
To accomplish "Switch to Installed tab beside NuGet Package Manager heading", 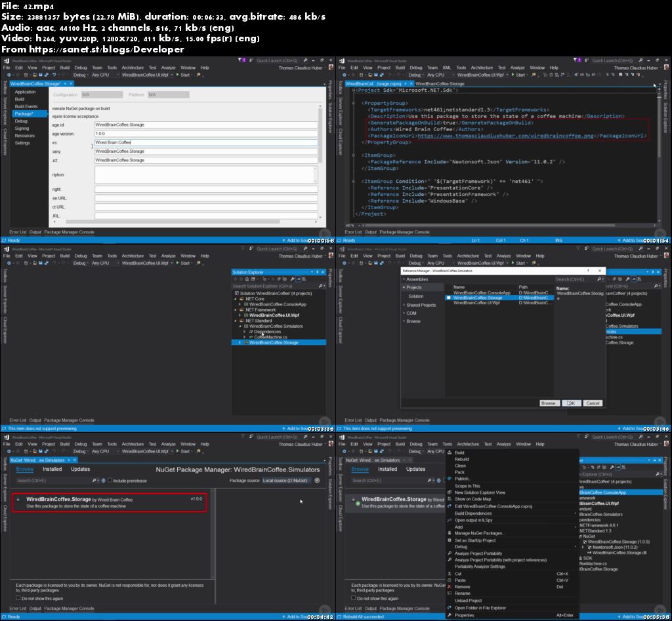I will click(52, 469).
